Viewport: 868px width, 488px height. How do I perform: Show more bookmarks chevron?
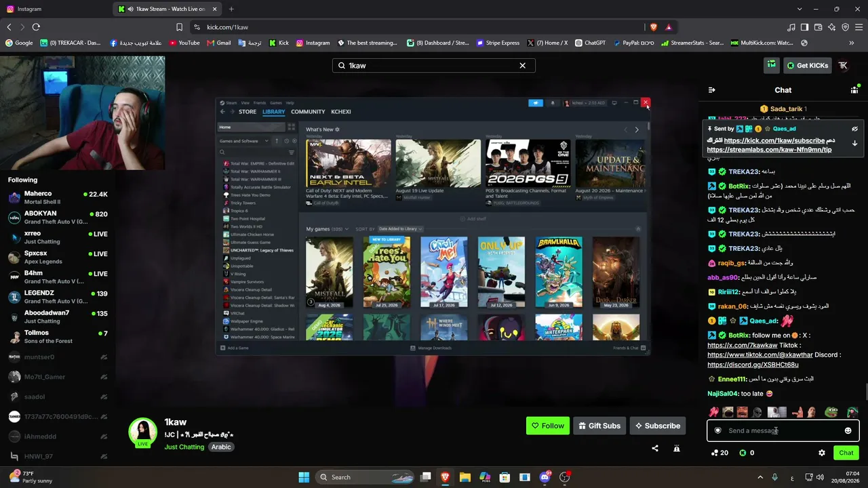[x=852, y=43]
